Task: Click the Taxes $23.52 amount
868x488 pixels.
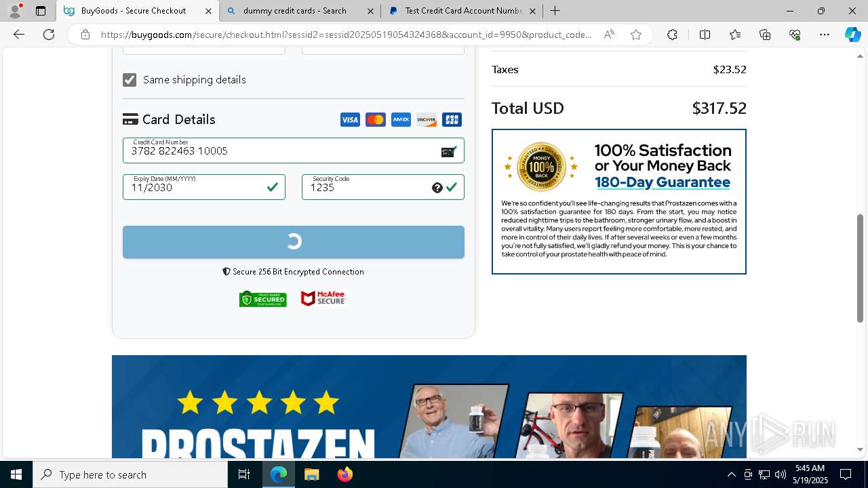Action: (x=730, y=70)
